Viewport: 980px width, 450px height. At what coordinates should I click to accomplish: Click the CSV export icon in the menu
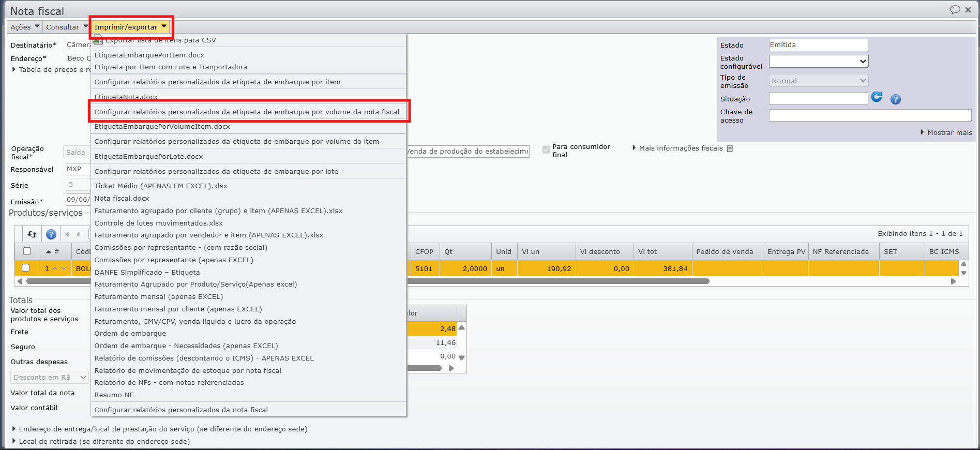(x=98, y=39)
